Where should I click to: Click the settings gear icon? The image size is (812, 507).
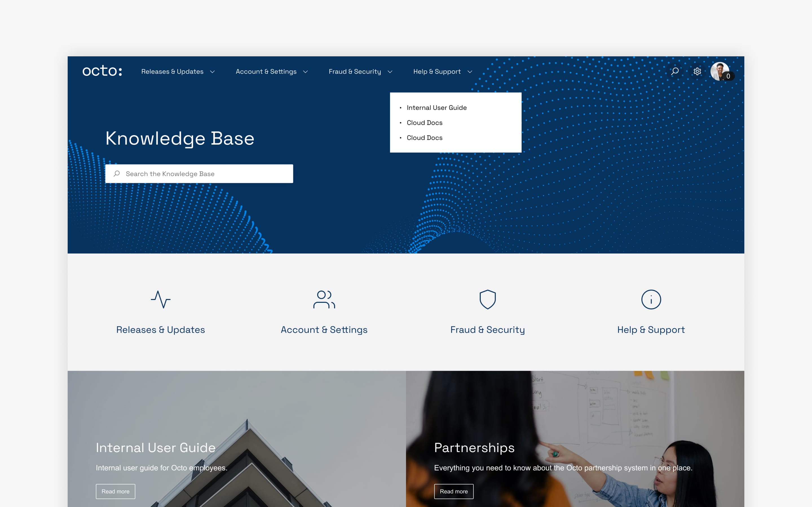point(698,71)
